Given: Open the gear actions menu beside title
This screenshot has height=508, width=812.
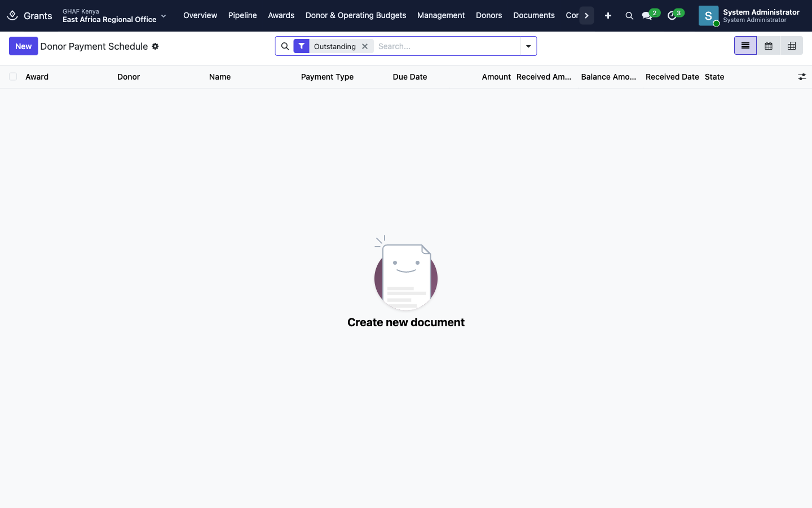Looking at the screenshot, I should pyautogui.click(x=155, y=46).
